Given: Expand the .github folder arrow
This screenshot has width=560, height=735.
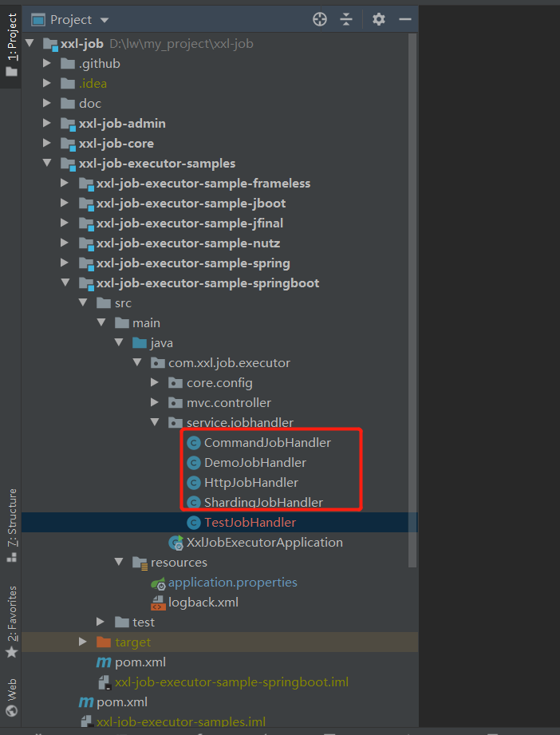Looking at the screenshot, I should coord(47,63).
